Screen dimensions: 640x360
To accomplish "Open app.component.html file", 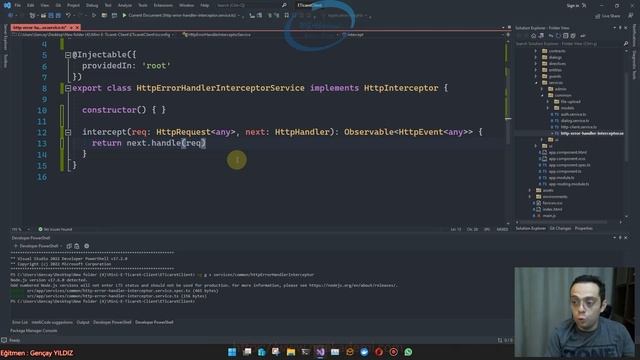I will 567,152.
